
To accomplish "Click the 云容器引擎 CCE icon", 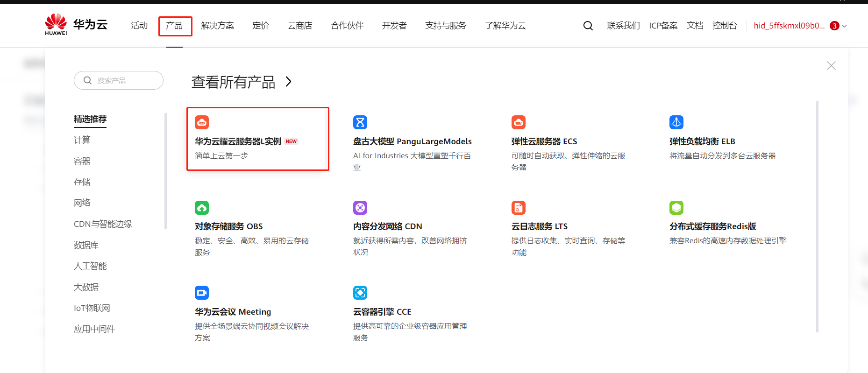I will [x=360, y=293].
